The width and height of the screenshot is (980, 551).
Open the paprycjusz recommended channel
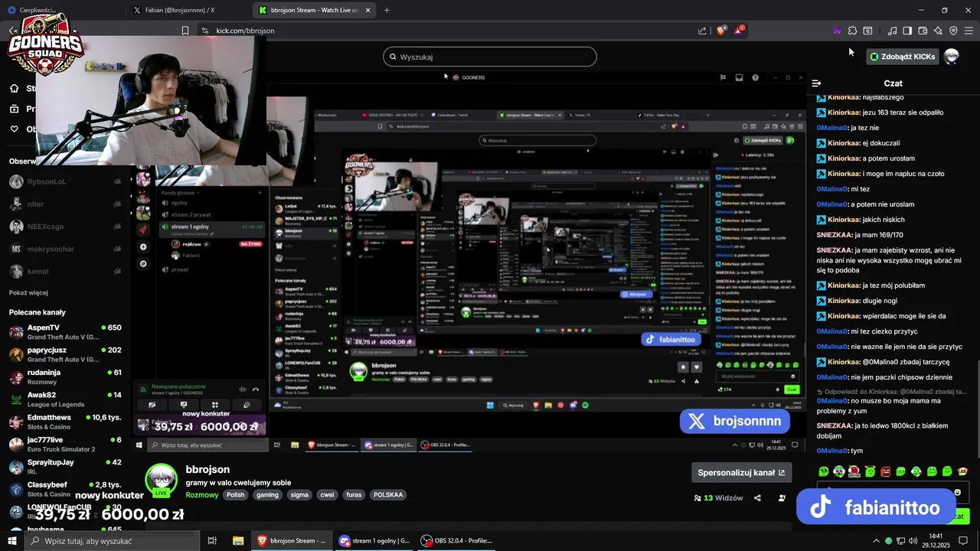(x=65, y=354)
